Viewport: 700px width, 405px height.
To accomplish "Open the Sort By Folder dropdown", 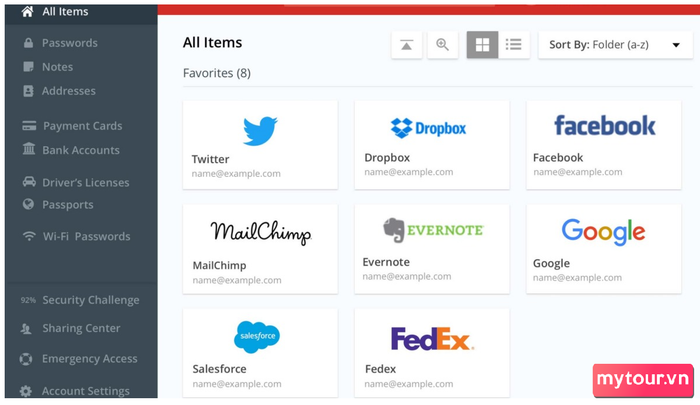I will (x=615, y=45).
